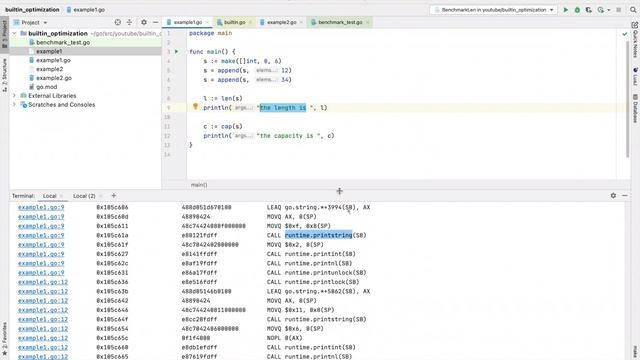Click 'the capacity is' string in code
Viewport: 640px width, 360px height.
click(289, 136)
